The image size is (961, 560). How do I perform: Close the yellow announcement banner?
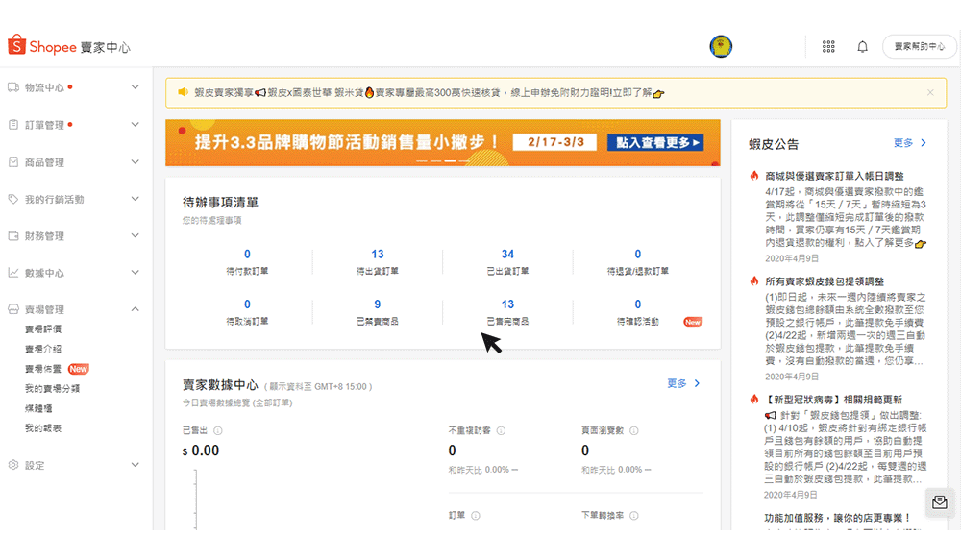point(930,93)
